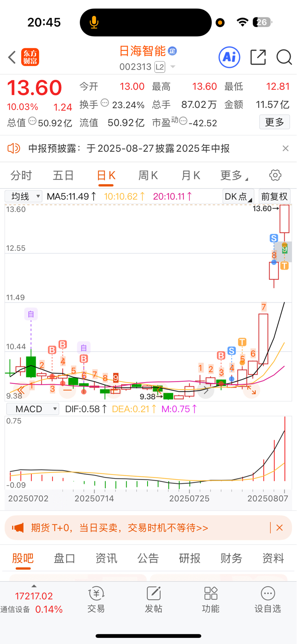This screenshot has width=297, height=644.
Task: Tap the Wi-Fi status icon
Action: point(242,22)
